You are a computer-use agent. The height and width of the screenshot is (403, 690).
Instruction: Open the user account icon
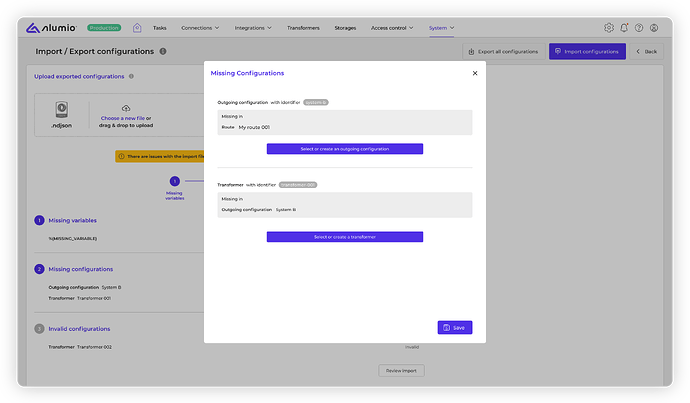654,28
